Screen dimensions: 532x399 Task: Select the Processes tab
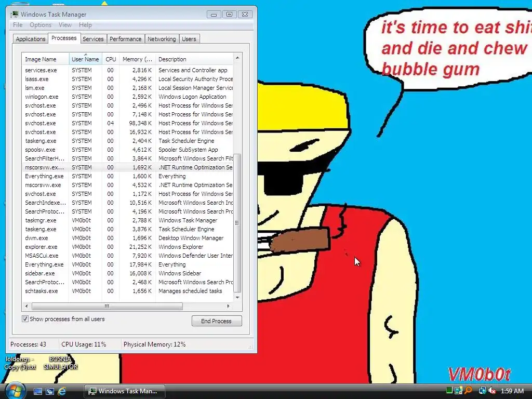[x=64, y=38]
